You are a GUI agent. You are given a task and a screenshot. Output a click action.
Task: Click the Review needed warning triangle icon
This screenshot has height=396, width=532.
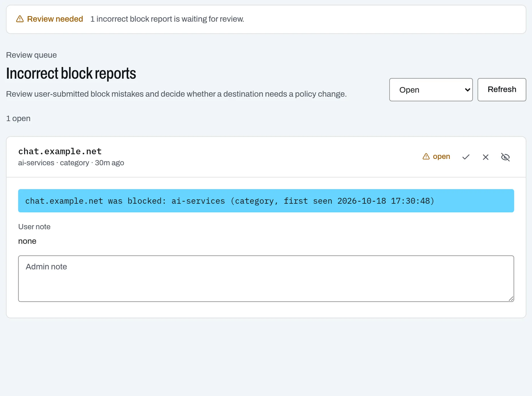click(20, 19)
